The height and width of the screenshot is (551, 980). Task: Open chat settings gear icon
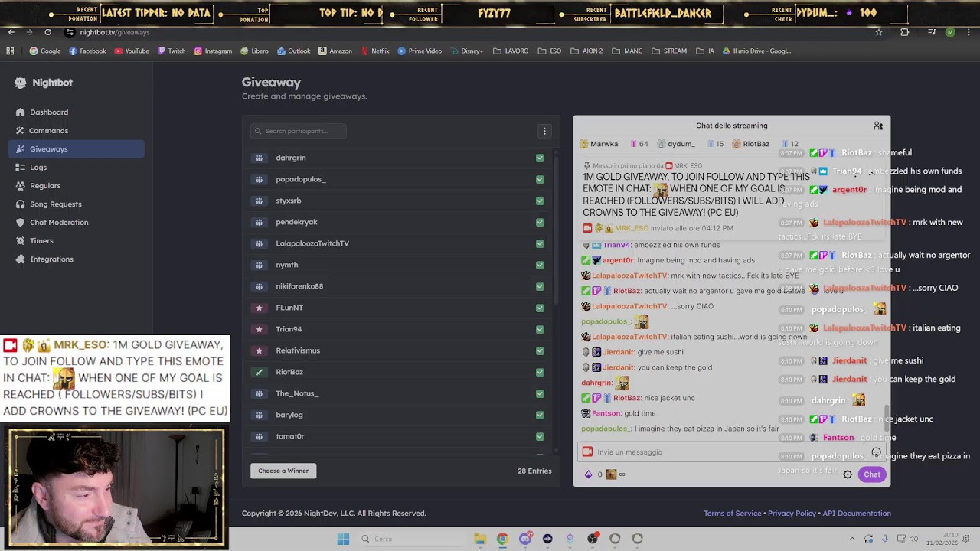tap(848, 474)
